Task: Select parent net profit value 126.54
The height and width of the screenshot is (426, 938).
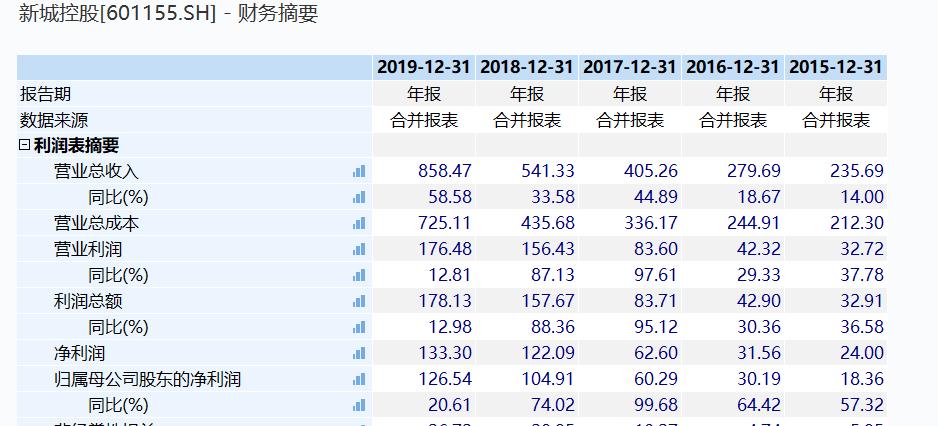Action: [444, 379]
